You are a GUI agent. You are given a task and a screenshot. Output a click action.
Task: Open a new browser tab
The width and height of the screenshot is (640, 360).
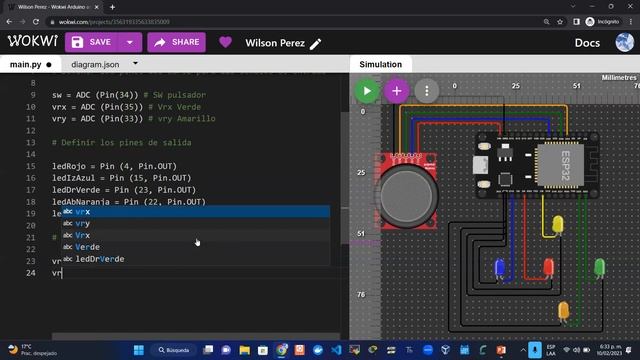112,7
